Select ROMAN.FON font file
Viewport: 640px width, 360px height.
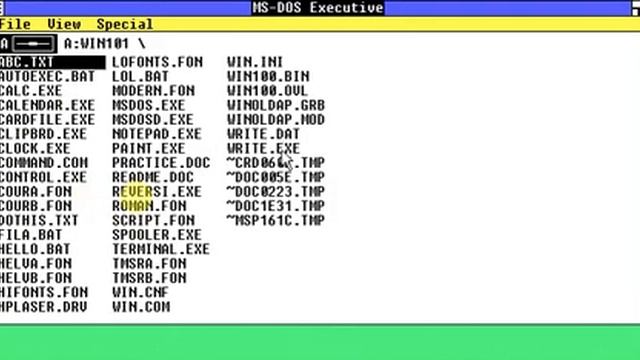(x=149, y=206)
